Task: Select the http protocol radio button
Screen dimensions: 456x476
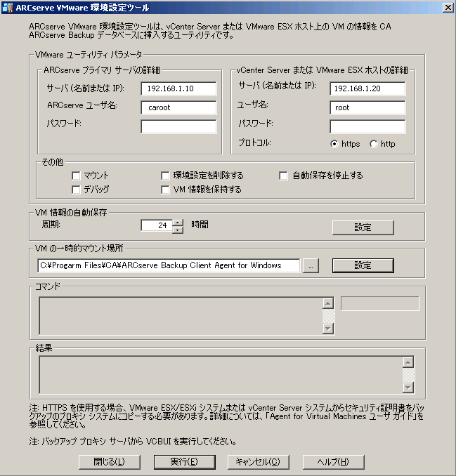Action: point(374,144)
